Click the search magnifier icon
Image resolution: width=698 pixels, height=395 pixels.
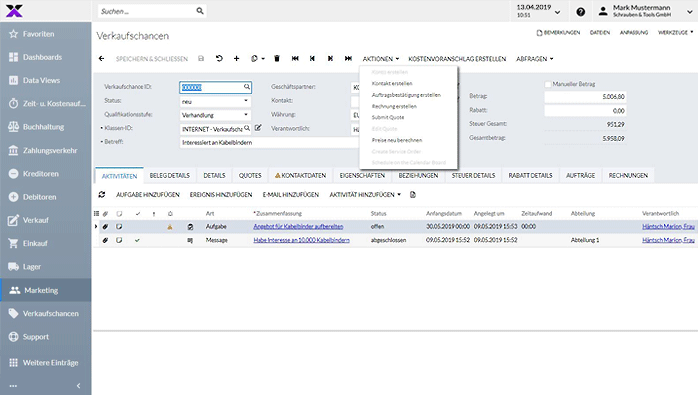tap(200, 11)
